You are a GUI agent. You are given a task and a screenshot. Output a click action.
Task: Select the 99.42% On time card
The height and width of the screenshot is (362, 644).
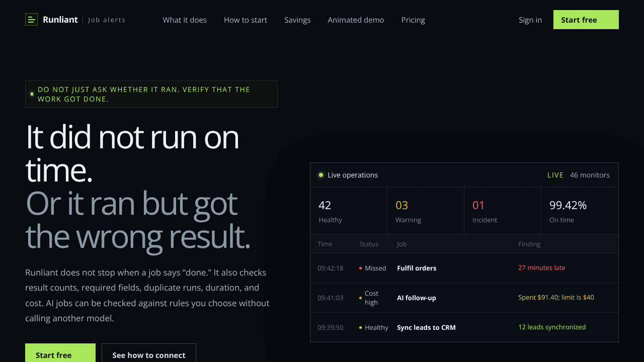pos(580,211)
